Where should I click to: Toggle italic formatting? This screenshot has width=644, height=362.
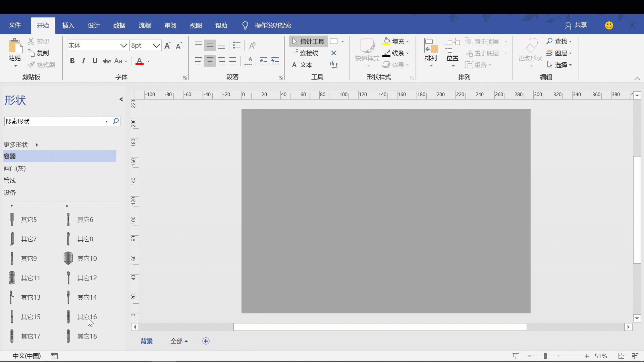click(x=84, y=61)
